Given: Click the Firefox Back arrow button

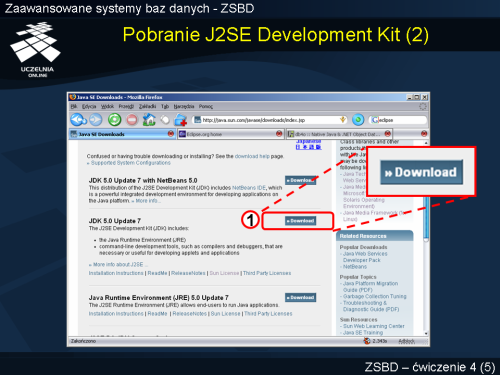Looking at the screenshot, I should 78,120.
